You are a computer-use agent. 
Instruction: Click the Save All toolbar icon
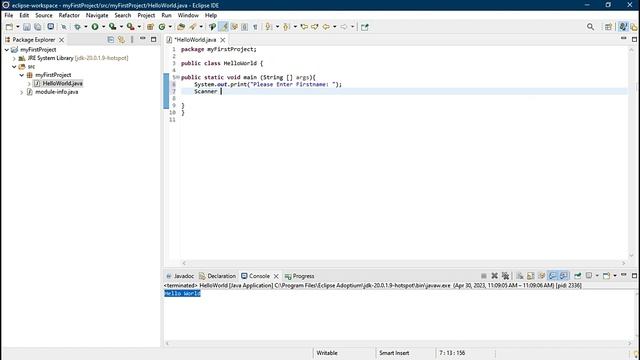point(38,27)
